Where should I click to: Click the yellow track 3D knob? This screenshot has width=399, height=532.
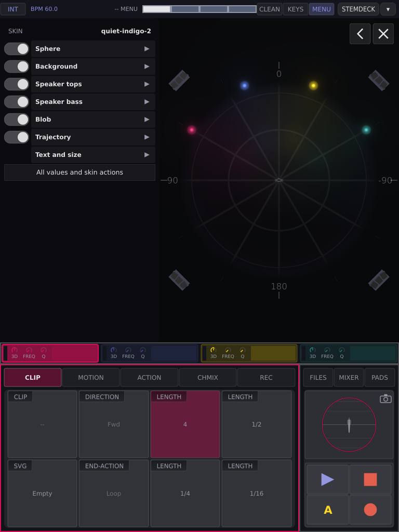[213, 350]
